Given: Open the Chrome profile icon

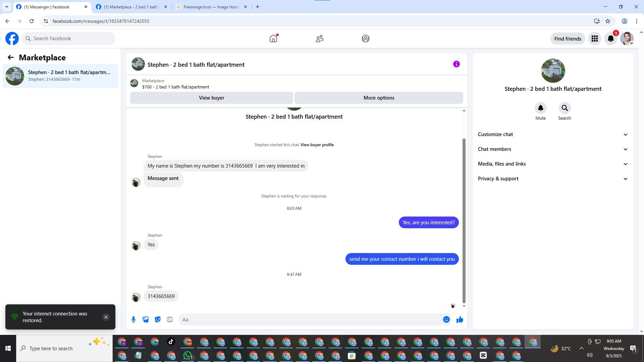Looking at the screenshot, I should click(625, 21).
